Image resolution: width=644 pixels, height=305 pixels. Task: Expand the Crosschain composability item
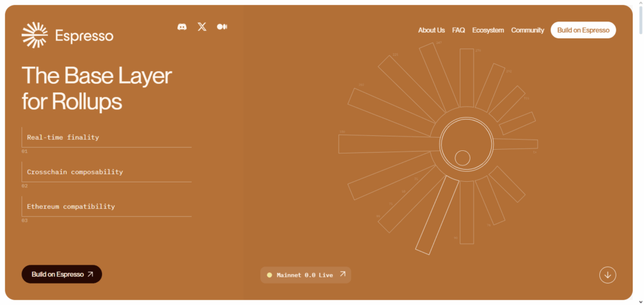75,172
